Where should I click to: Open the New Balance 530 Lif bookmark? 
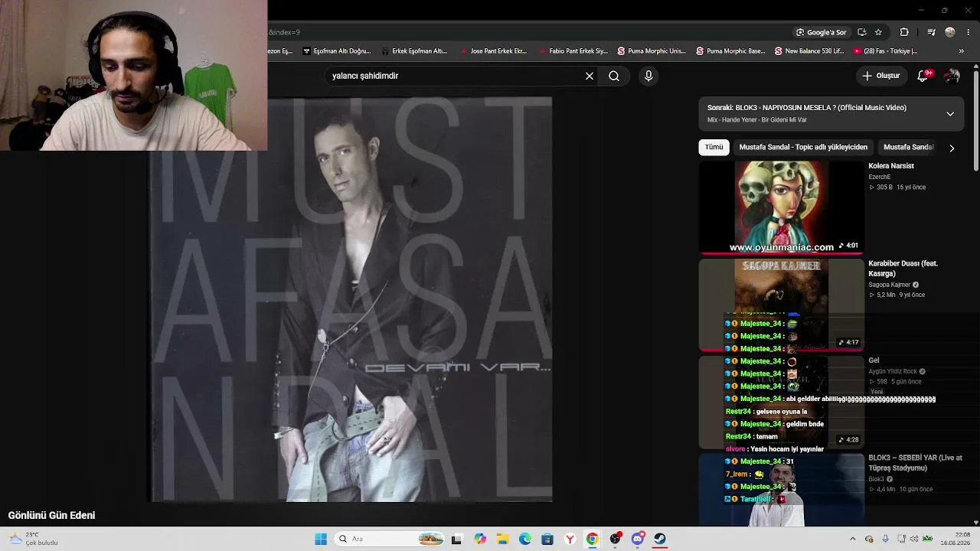coord(809,51)
